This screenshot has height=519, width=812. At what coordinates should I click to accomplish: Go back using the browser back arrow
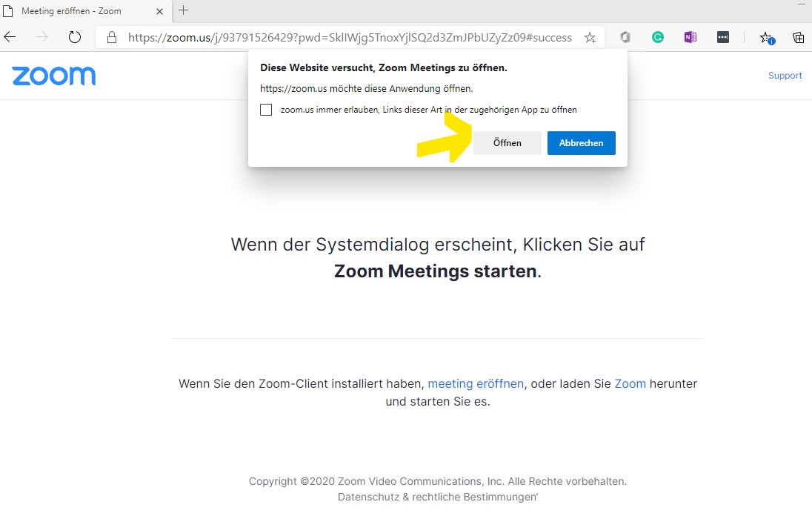coord(10,37)
